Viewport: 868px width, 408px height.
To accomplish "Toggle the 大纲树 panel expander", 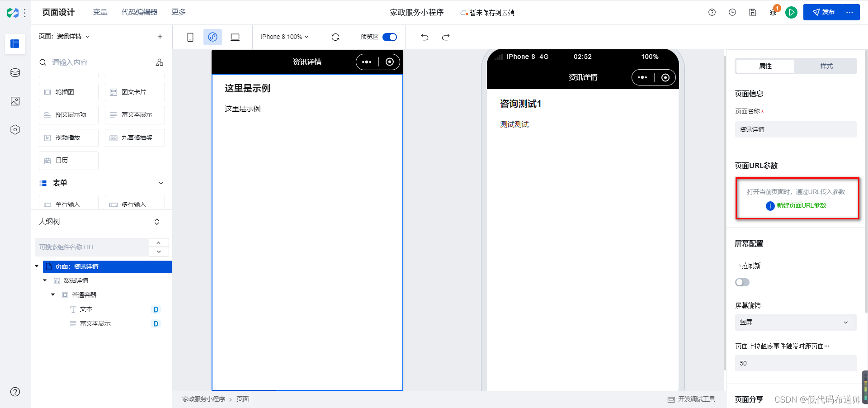I will (157, 222).
